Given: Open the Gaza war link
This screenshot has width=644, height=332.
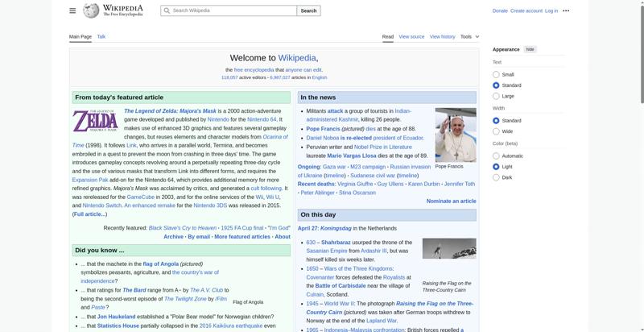Looking at the screenshot, I should click(x=334, y=167).
